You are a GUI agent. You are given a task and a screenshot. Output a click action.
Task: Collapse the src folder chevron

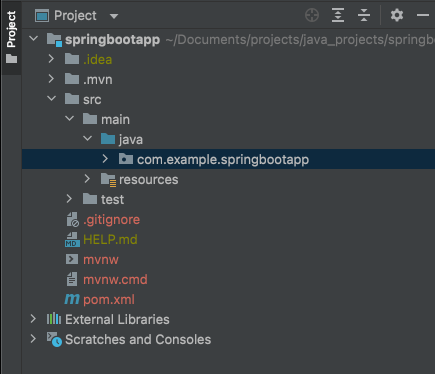(x=52, y=99)
